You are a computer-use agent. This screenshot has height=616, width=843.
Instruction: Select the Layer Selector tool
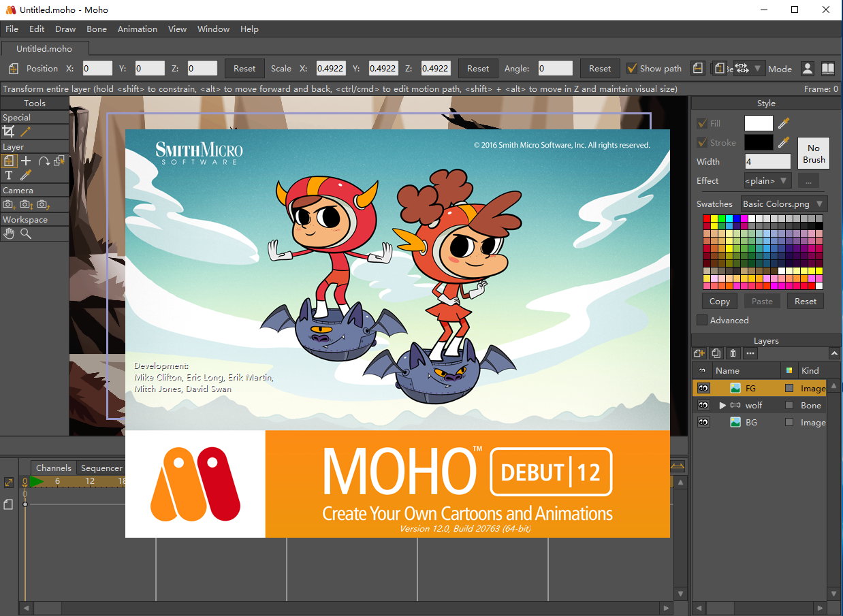point(59,161)
